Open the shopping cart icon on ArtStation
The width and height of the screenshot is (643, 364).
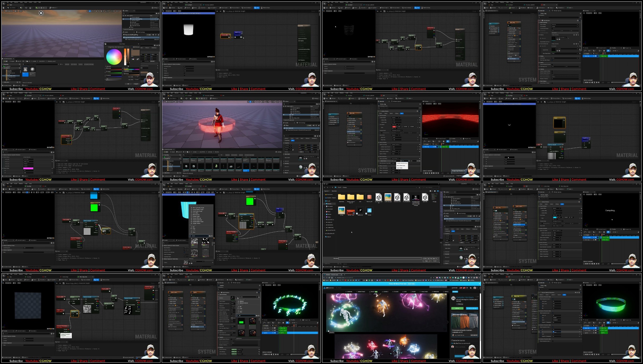(471, 288)
